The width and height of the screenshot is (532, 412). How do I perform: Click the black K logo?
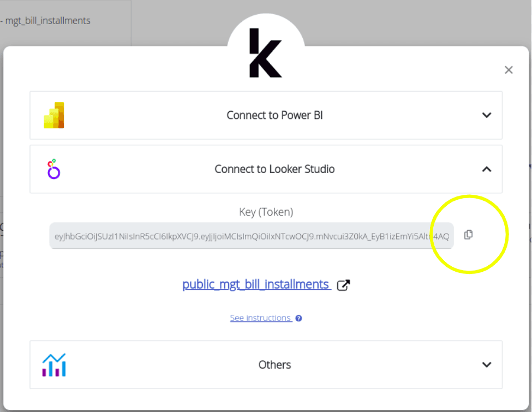(265, 53)
